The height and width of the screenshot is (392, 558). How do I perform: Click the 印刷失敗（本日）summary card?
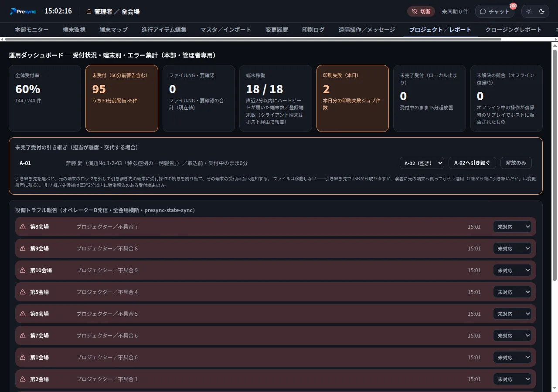[x=352, y=98]
